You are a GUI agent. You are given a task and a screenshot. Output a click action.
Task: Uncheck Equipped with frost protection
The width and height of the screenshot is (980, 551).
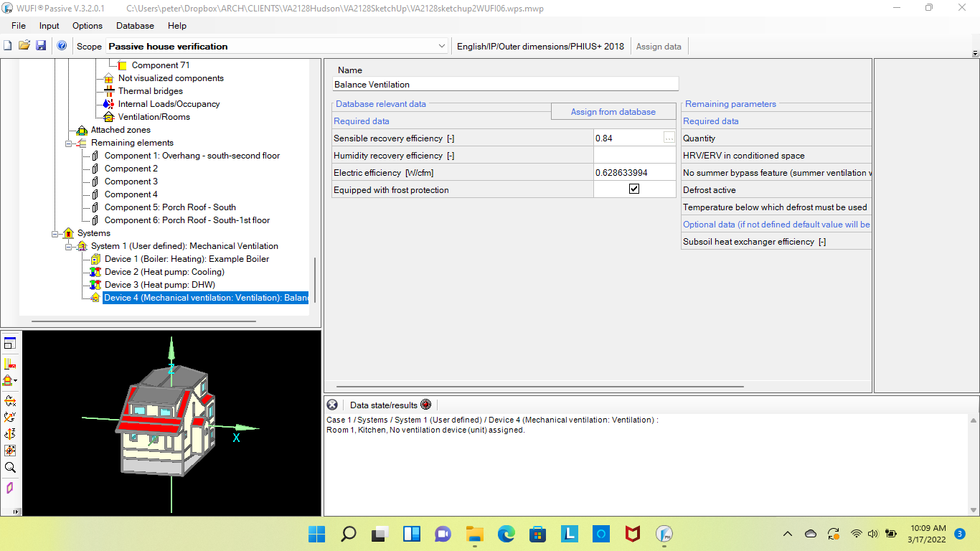[634, 189]
